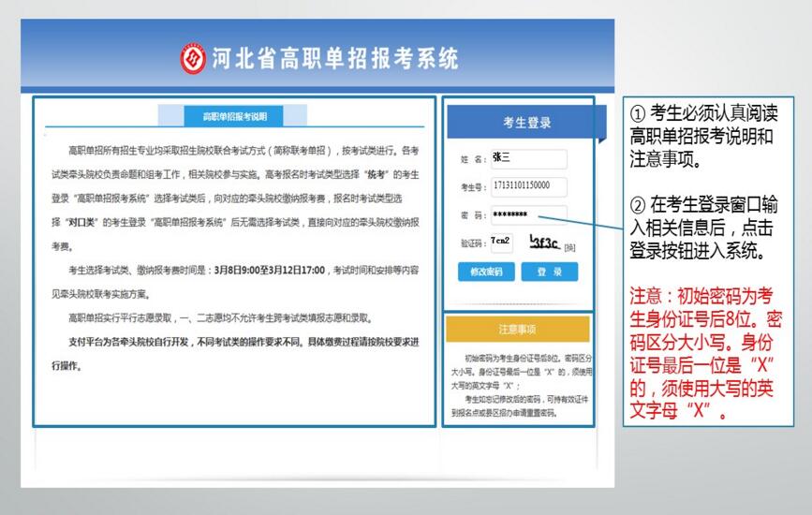
Task: Click the bold time text 3月8日9:00至3月12日17:00
Action: pyautogui.click(x=270, y=271)
